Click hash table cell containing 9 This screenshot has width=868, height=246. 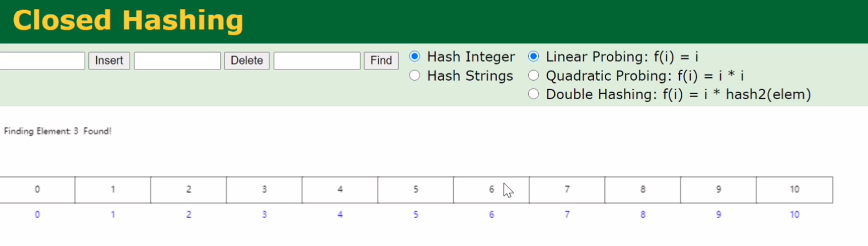718,190
